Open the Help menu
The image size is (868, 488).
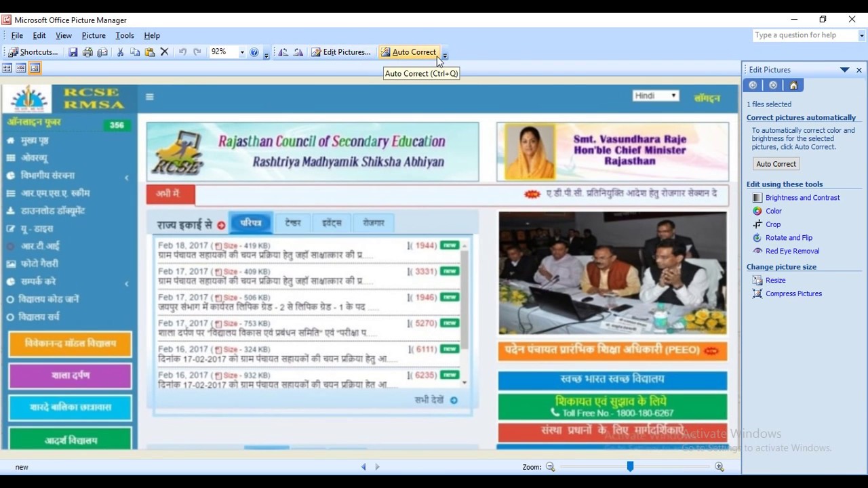[152, 35]
